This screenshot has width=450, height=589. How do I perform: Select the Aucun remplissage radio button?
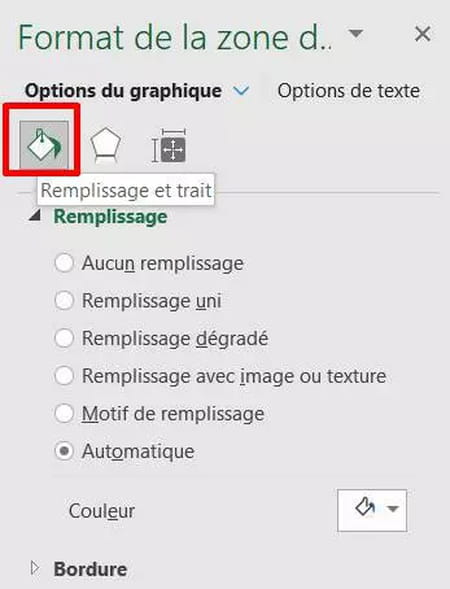point(64,263)
